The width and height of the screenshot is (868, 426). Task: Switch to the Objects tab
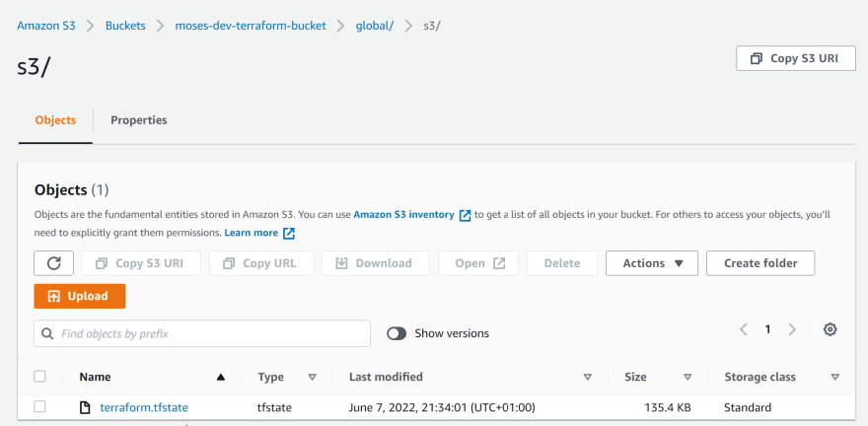(x=55, y=120)
